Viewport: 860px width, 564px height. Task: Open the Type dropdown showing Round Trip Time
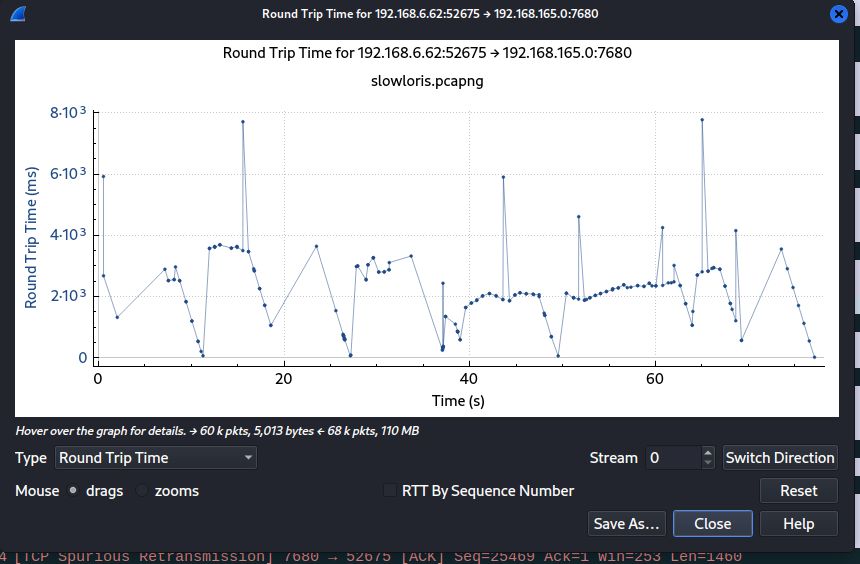click(x=155, y=458)
